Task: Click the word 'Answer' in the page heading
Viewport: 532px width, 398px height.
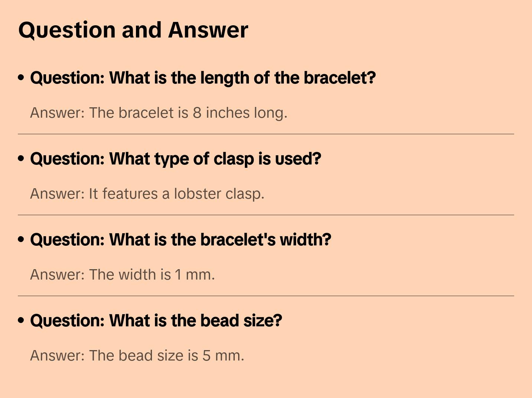Action: [208, 30]
